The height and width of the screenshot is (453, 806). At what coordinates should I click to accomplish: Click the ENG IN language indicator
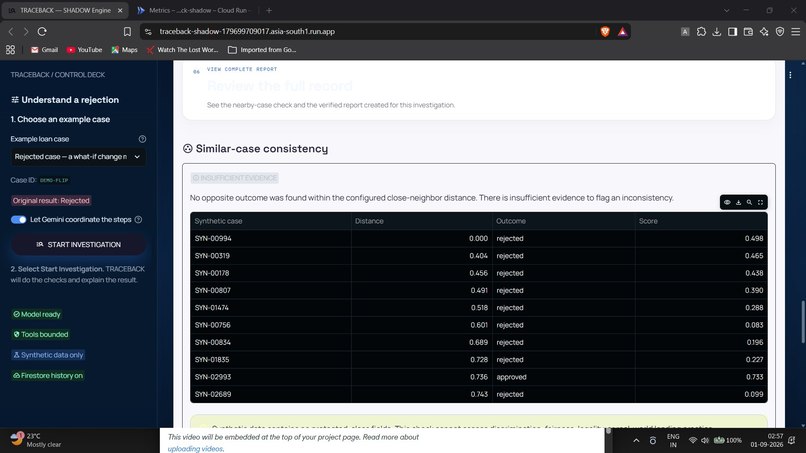673,440
